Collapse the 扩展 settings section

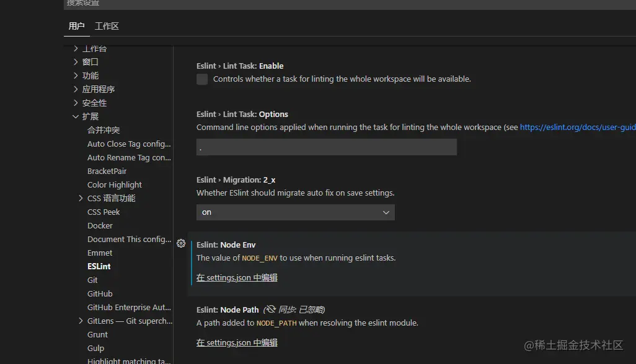point(89,116)
